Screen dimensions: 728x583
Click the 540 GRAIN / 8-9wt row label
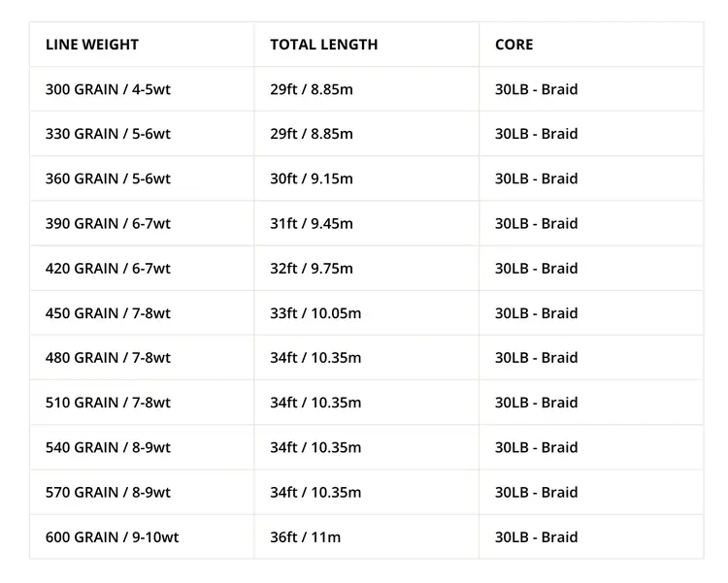click(108, 447)
